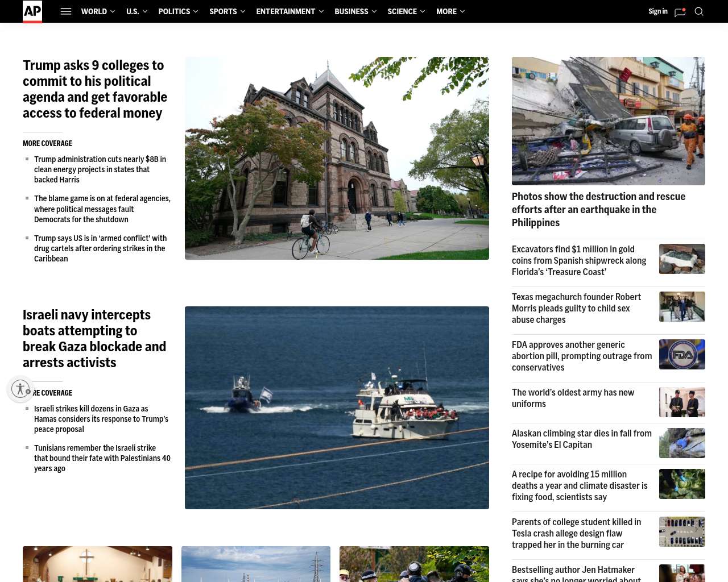Open Trump asks 9 colleges headline
This screenshot has width=728, height=582.
[95, 89]
